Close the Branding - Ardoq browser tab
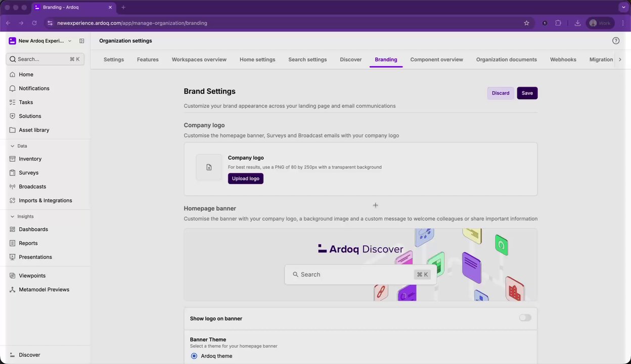The height and width of the screenshot is (364, 631). 110,8
